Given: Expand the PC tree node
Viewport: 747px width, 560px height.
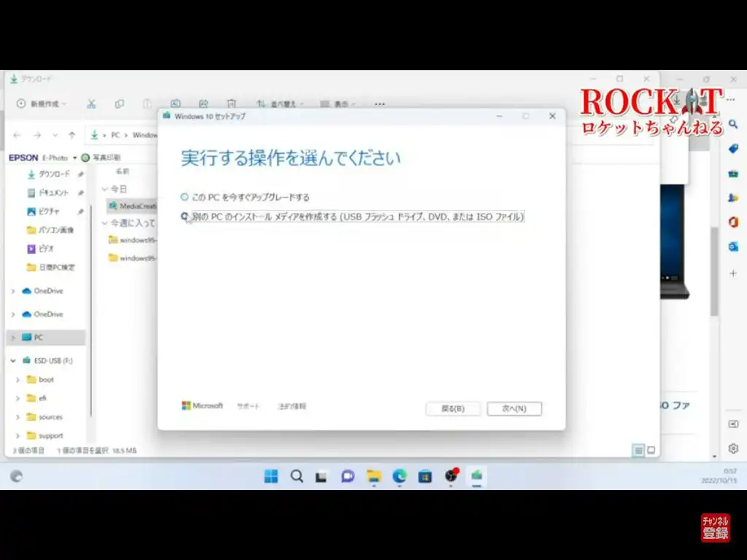Looking at the screenshot, I should (13, 338).
